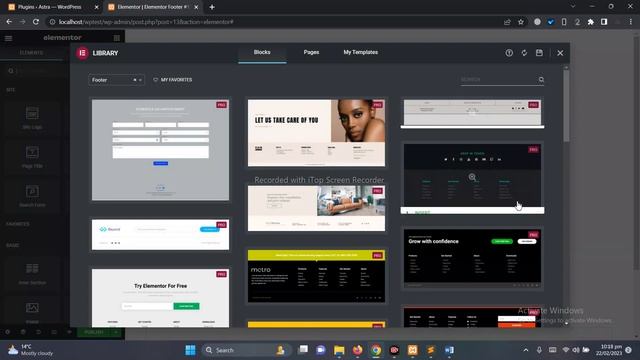Open Firefox from taskbar
This screenshot has width=640, height=360.
coord(358,350)
